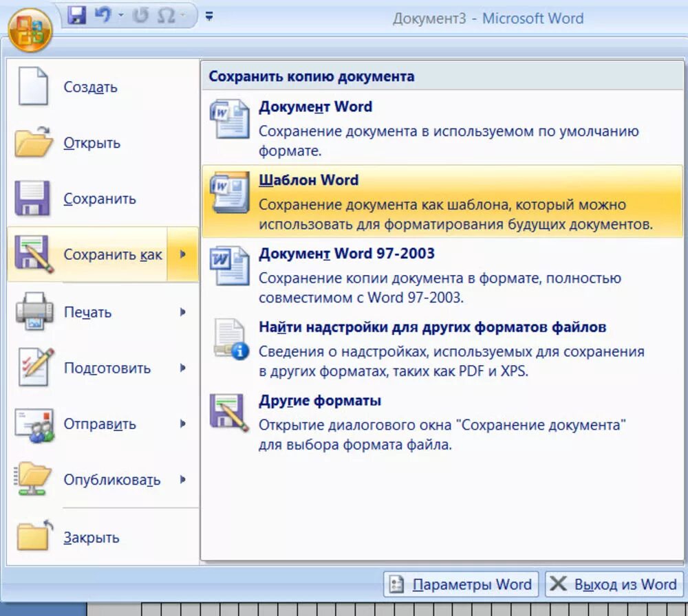Click the Redo/Repeat icon in Quick Access toolbar
Viewport: 688px width, 616px height.
point(141,16)
